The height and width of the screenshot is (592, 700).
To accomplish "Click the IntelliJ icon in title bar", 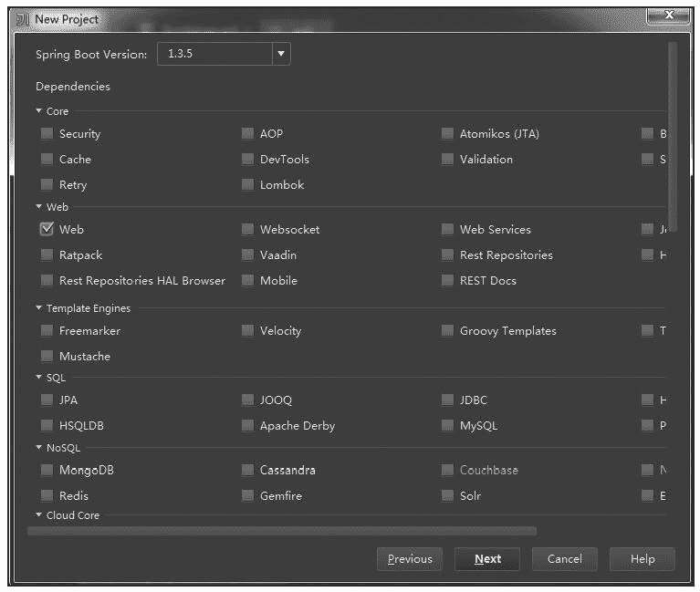I will pos(24,19).
